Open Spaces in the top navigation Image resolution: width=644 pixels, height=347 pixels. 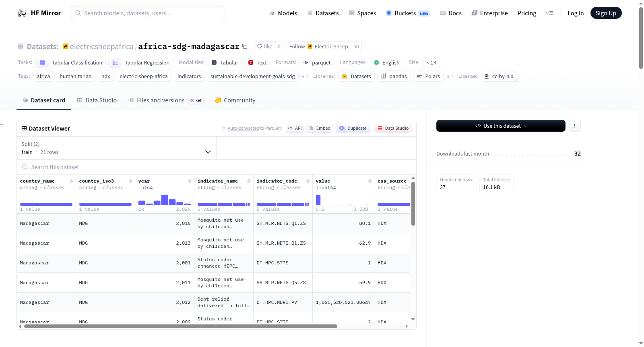coord(362,13)
